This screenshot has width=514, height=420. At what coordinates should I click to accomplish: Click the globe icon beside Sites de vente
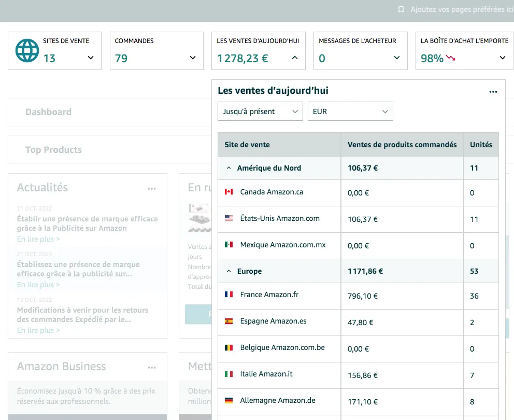[27, 50]
